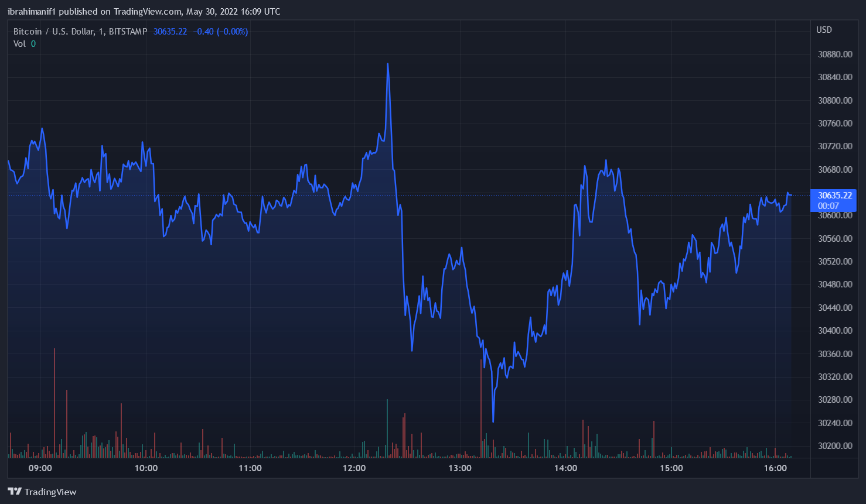This screenshot has height=504, width=866.
Task: Click the 30200.00 price axis label
Action: 835,446
